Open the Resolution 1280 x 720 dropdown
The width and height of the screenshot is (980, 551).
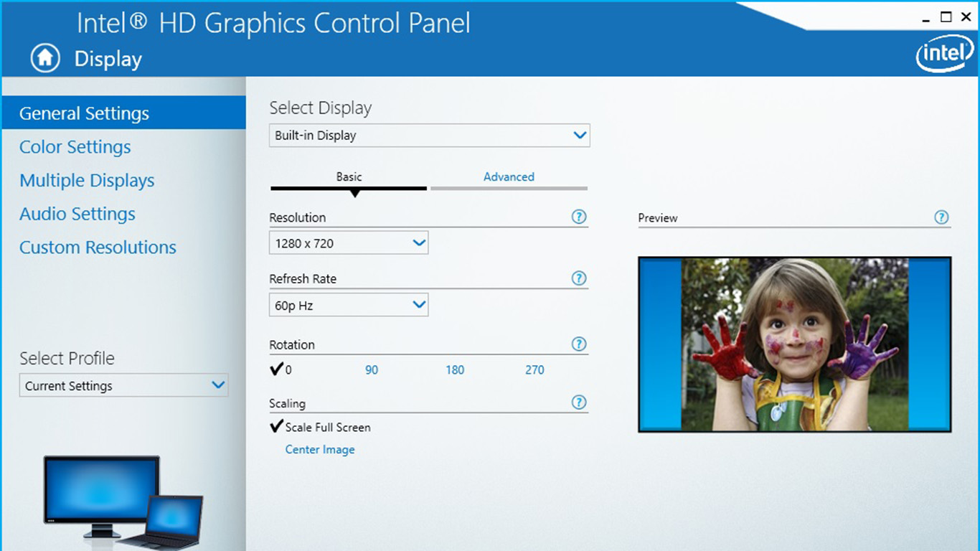[349, 243]
